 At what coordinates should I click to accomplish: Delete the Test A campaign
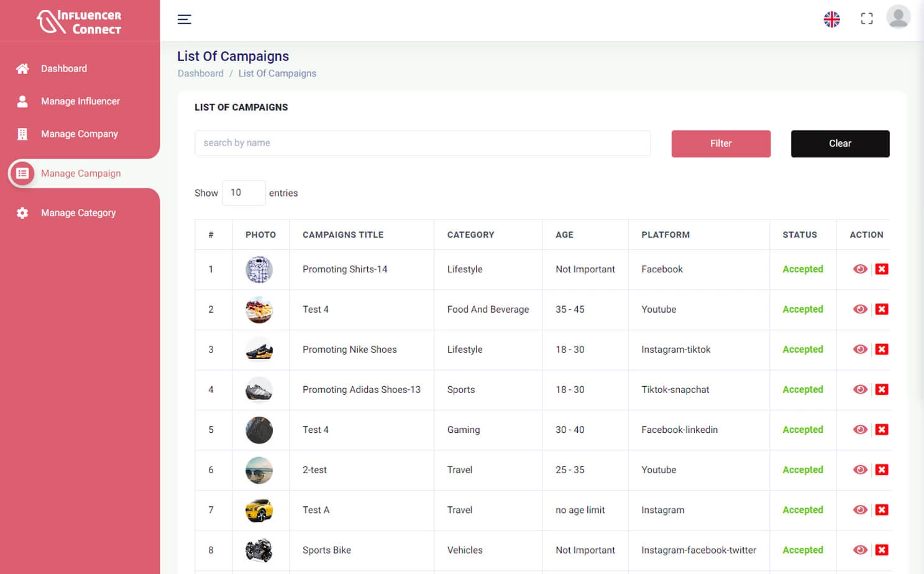[x=882, y=509]
